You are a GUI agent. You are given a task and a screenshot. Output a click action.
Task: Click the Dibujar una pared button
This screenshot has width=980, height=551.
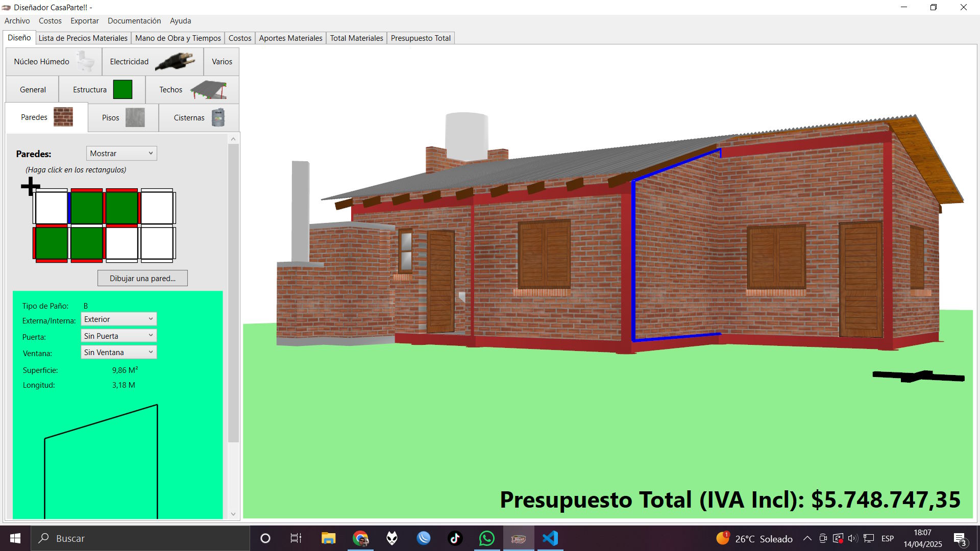[142, 278]
